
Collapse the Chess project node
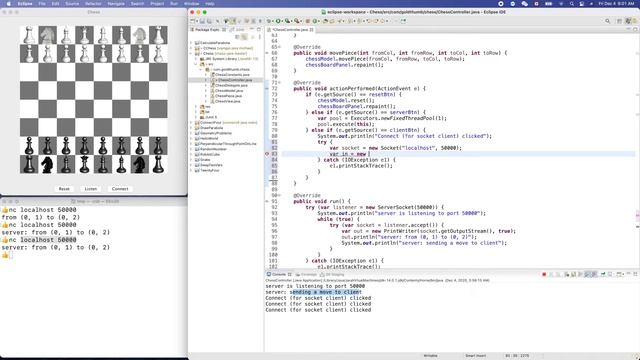191,53
